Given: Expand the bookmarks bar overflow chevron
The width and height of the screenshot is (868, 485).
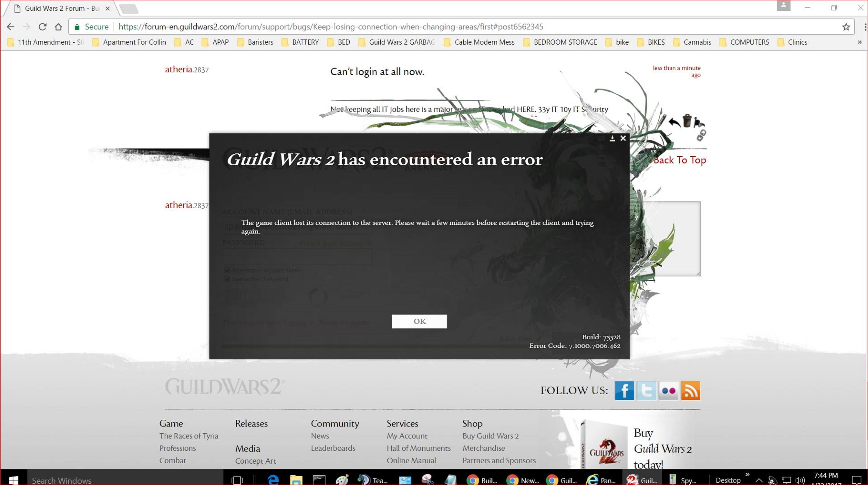Looking at the screenshot, I should [859, 42].
